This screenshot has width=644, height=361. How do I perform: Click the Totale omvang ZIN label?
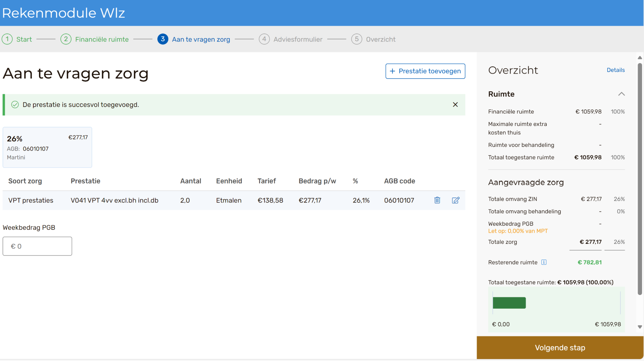[x=513, y=199]
